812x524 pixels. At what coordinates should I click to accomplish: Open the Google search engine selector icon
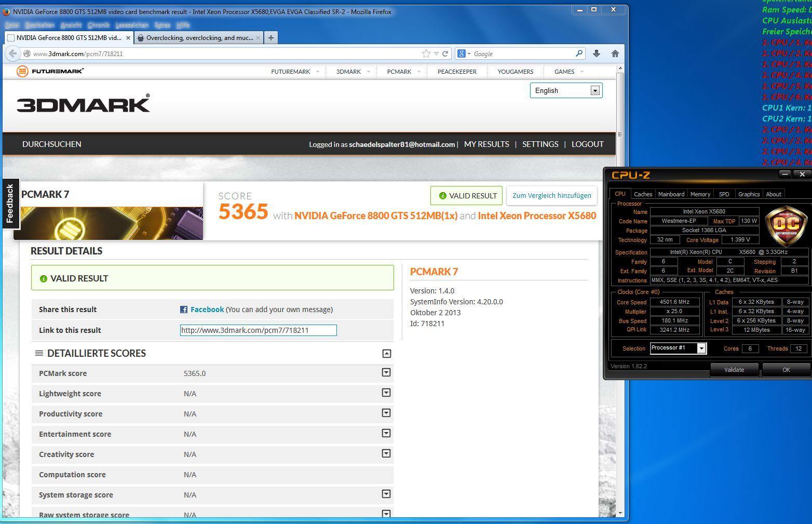(x=463, y=53)
